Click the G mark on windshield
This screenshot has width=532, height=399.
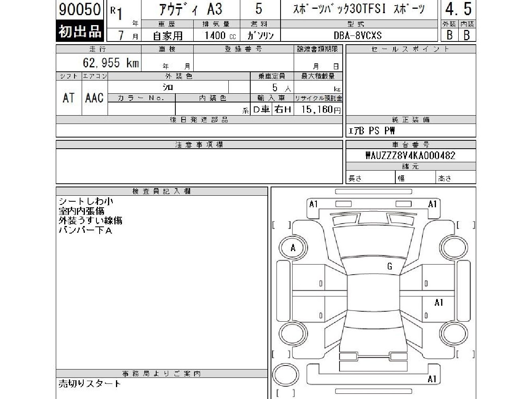[390, 267]
